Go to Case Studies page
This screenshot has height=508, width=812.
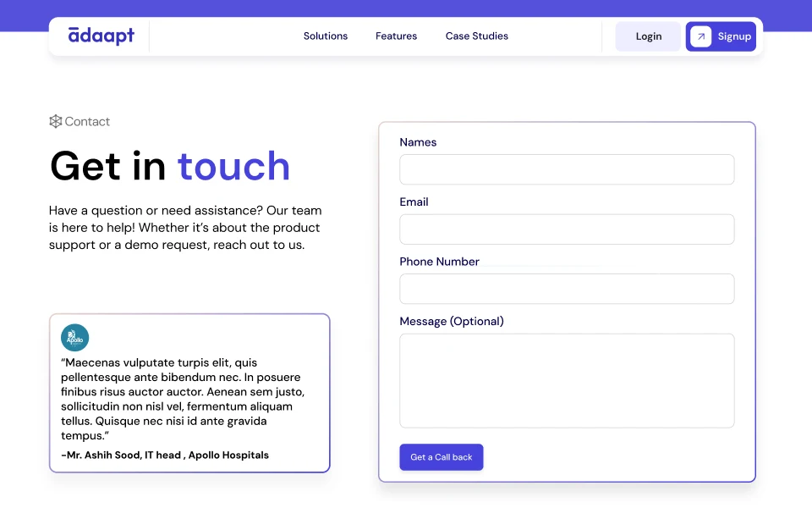(x=477, y=36)
